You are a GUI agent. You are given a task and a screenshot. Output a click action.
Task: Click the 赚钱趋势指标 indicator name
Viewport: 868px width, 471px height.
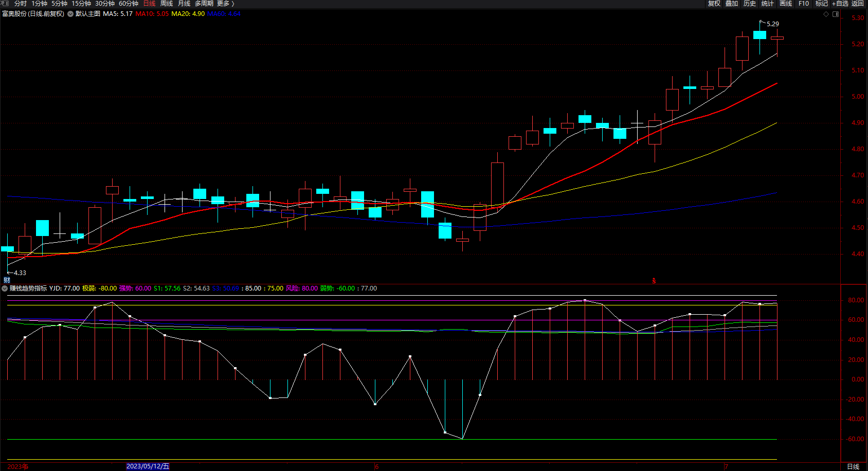[28, 288]
